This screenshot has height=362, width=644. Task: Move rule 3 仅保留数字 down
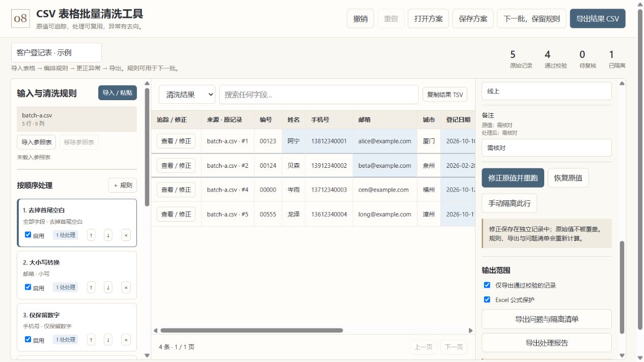tap(108, 340)
